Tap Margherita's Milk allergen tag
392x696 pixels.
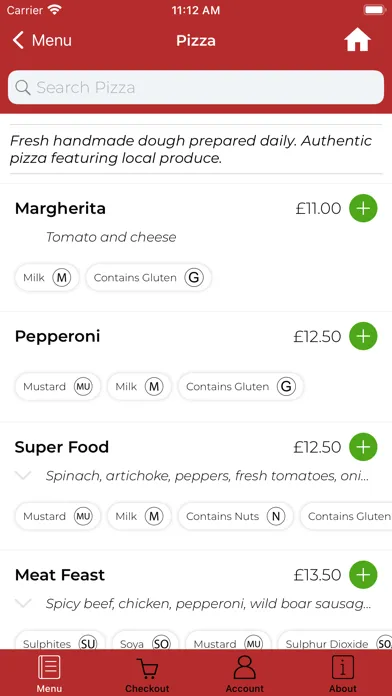point(47,278)
